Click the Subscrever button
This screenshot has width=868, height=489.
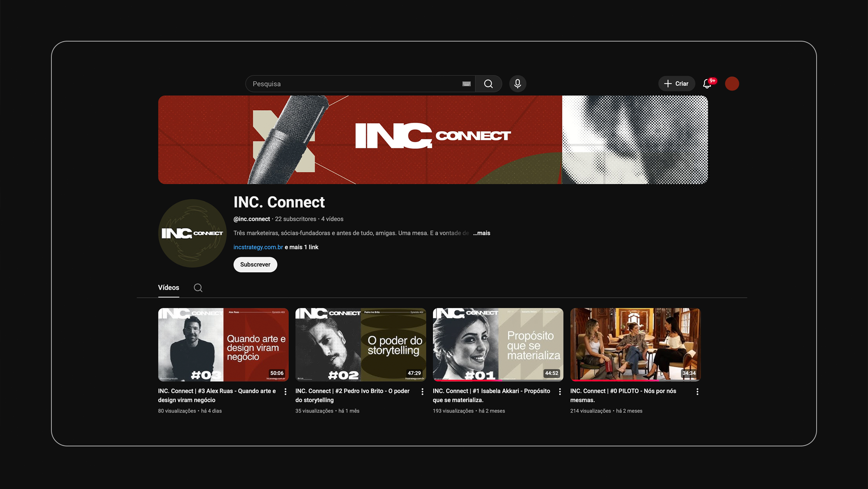[x=255, y=265]
